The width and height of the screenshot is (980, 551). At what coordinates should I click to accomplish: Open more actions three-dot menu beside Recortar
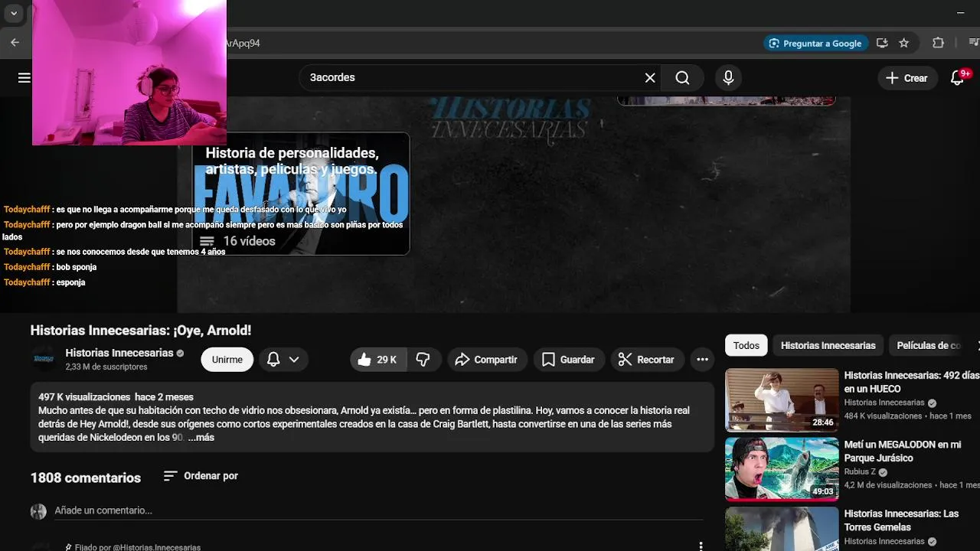[x=702, y=360]
